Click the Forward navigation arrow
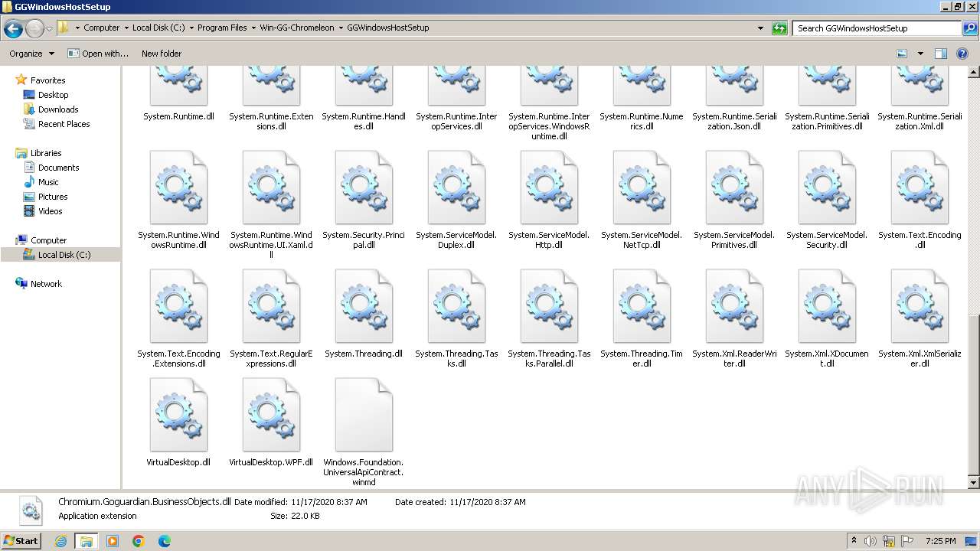This screenshot has height=551, width=980. pos(34,28)
